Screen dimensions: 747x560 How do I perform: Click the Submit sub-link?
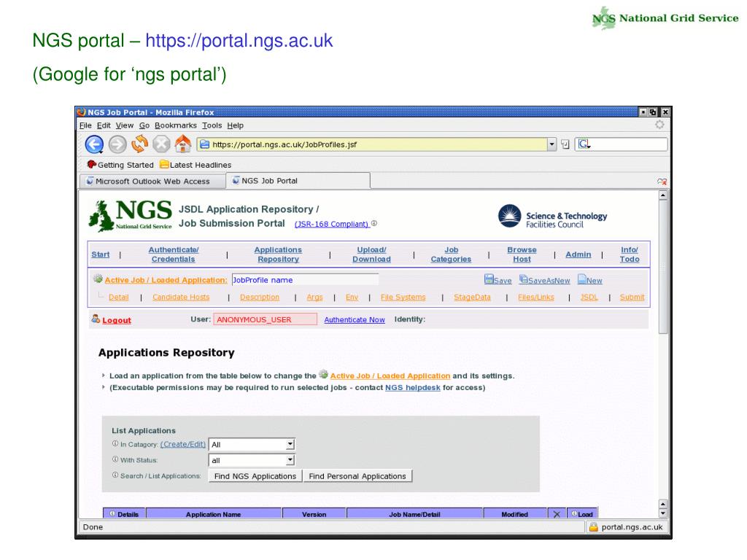click(x=632, y=297)
